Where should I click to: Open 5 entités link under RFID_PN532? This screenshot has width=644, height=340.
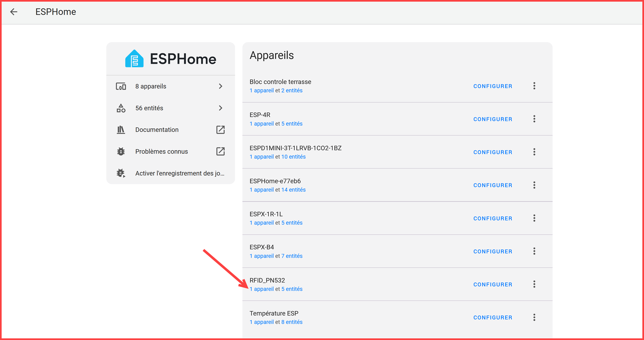click(x=292, y=289)
